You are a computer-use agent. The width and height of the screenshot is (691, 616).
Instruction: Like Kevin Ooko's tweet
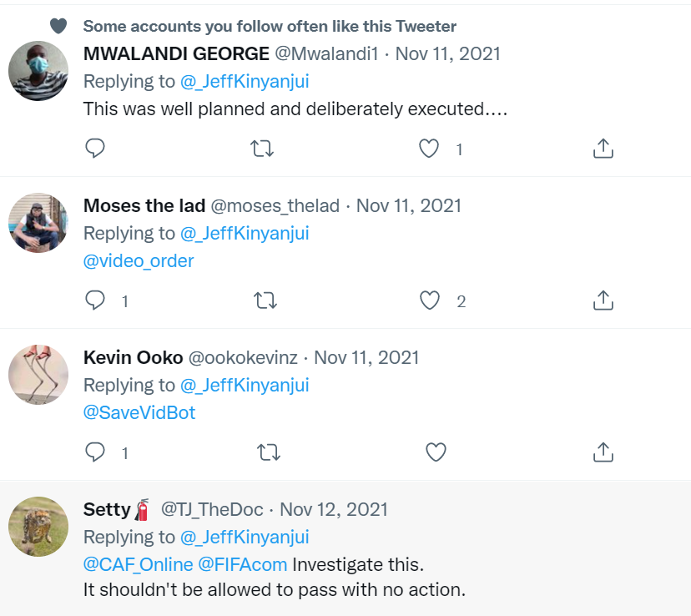436,452
